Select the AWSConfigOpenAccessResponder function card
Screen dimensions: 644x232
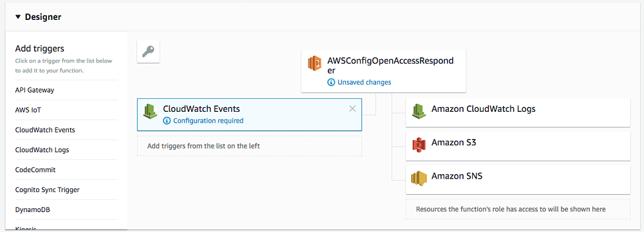click(x=384, y=71)
